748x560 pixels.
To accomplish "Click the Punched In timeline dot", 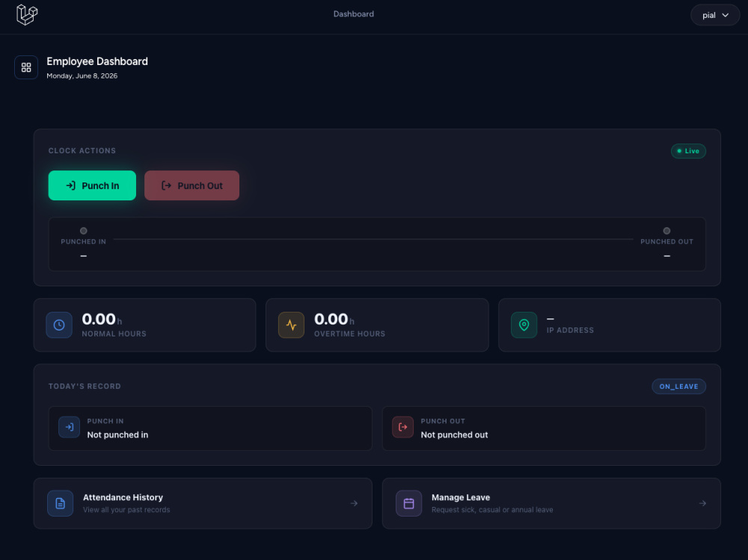I will (x=84, y=231).
